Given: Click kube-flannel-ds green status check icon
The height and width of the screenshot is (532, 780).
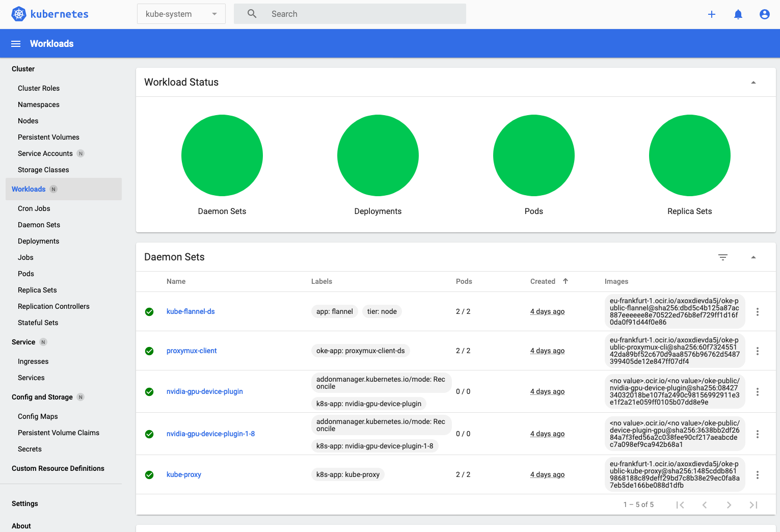Looking at the screenshot, I should [149, 312].
